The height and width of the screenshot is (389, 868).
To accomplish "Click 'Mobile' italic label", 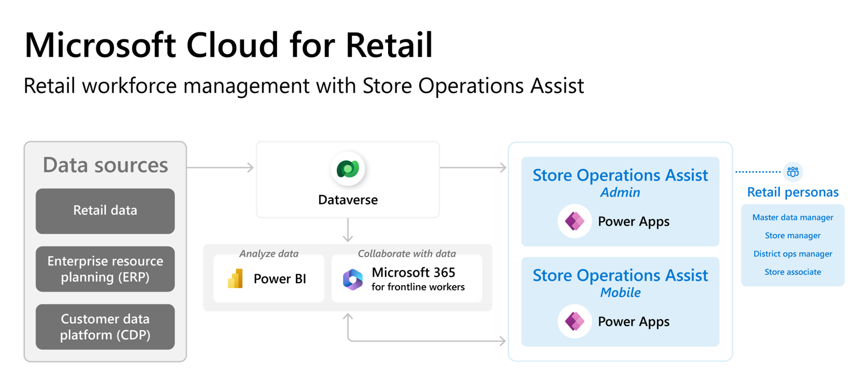I will click(x=620, y=293).
